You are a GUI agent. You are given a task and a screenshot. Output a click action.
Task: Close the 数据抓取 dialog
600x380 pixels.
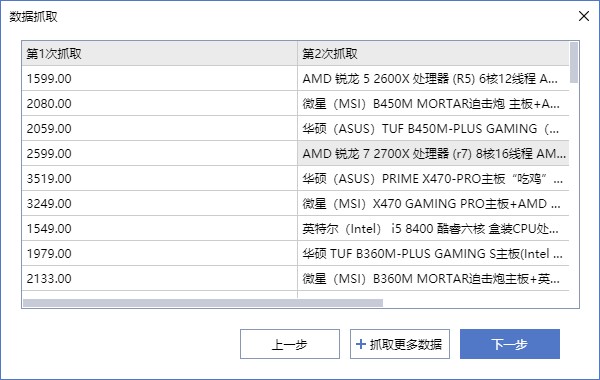click(584, 16)
